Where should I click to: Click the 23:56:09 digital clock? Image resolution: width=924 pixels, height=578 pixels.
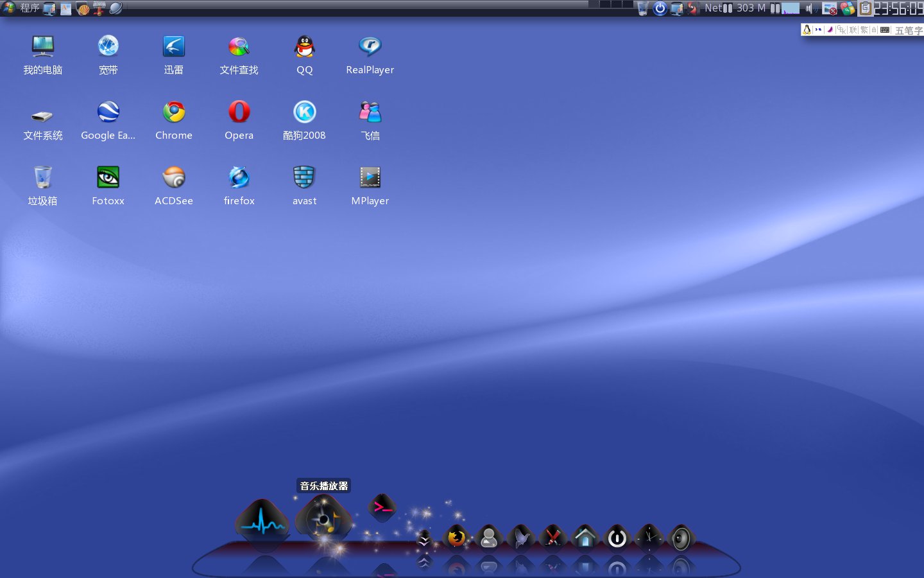pyautogui.click(x=899, y=8)
